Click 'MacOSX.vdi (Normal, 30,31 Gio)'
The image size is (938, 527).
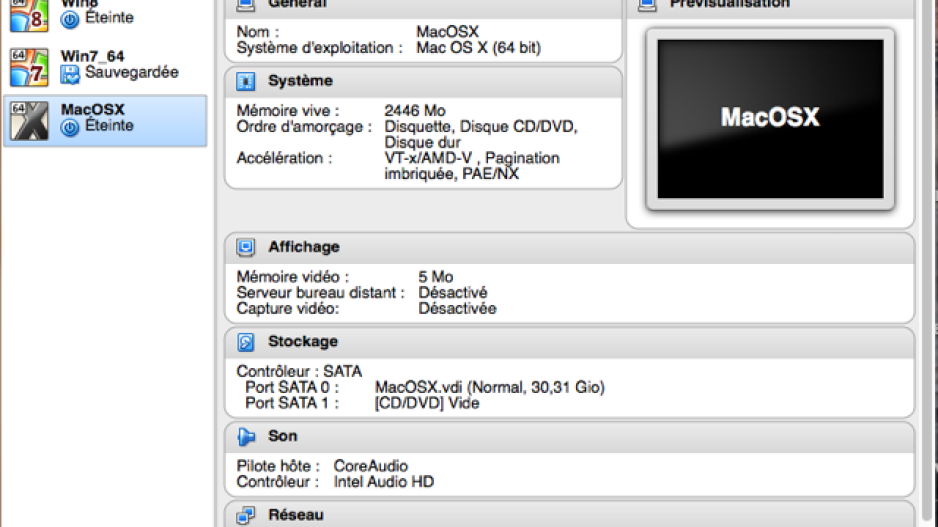click(x=490, y=388)
